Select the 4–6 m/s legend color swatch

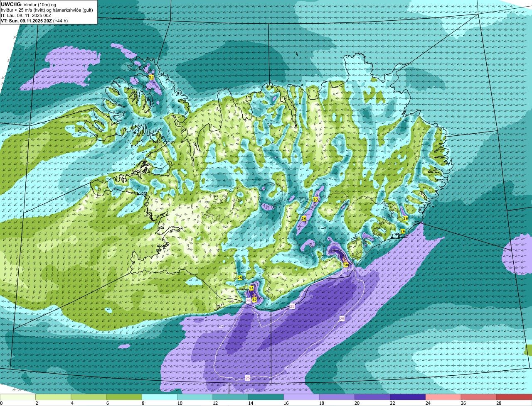[x=89, y=397]
